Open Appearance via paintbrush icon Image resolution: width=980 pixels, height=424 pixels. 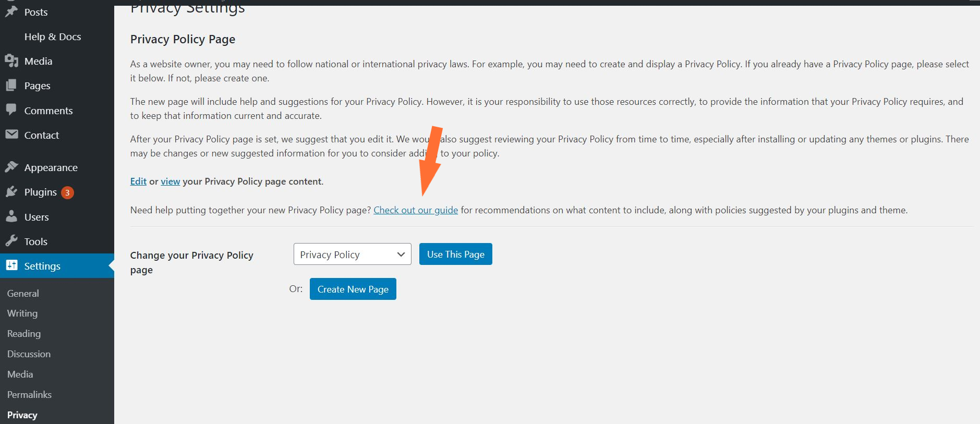(x=13, y=167)
